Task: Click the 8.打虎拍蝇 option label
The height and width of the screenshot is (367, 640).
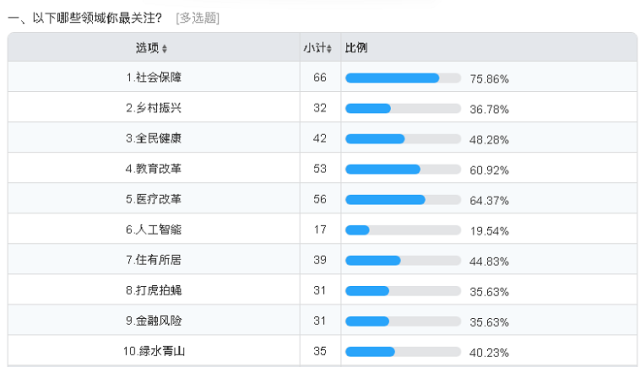Action: point(153,290)
